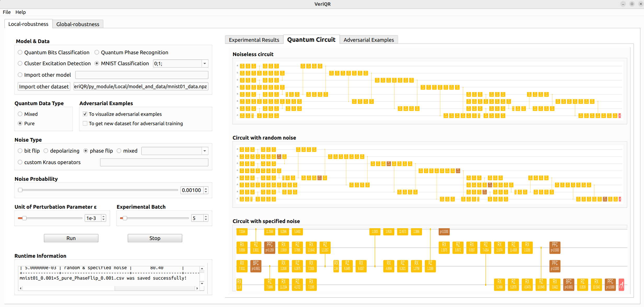Open the Adversarial Examples results tab
This screenshot has width=644, height=307.
pyautogui.click(x=368, y=40)
